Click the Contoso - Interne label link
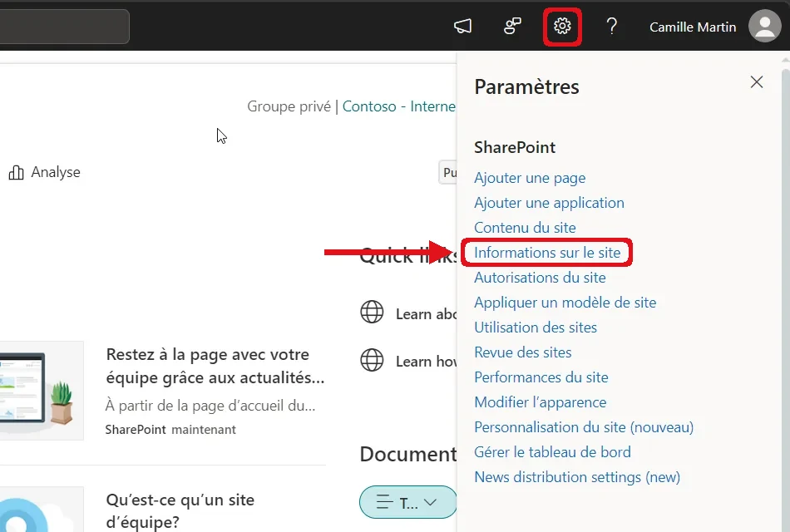790x532 pixels. pos(398,106)
